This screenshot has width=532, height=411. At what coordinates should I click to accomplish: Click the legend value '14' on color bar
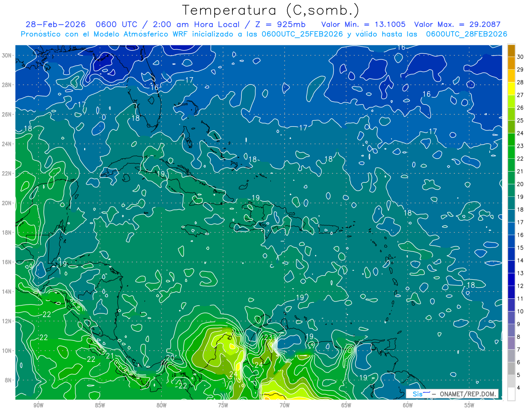520,260
